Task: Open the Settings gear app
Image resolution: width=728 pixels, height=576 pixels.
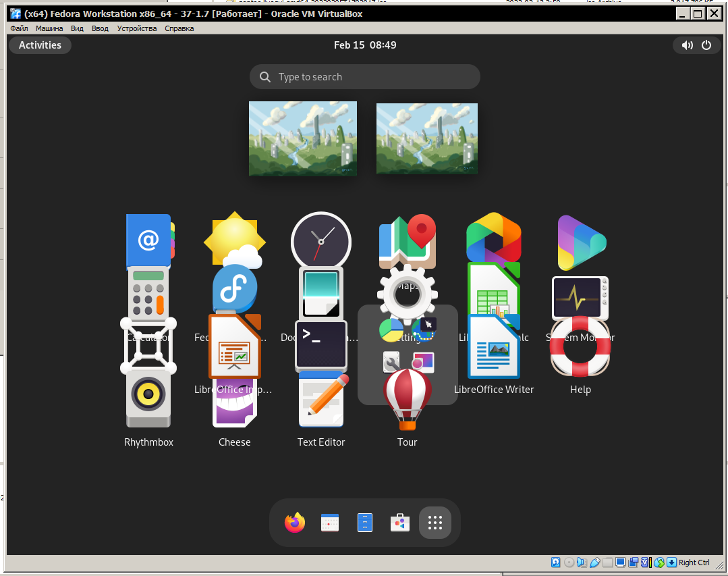Action: pos(407,294)
